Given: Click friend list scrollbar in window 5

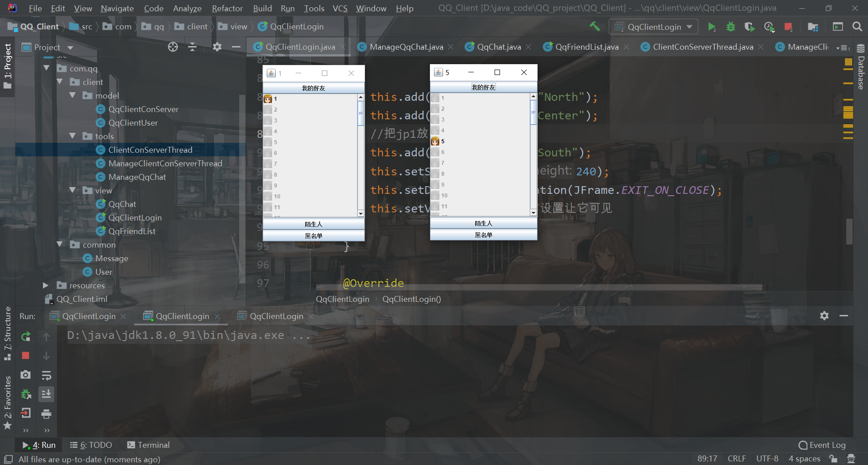Looking at the screenshot, I should [533, 112].
